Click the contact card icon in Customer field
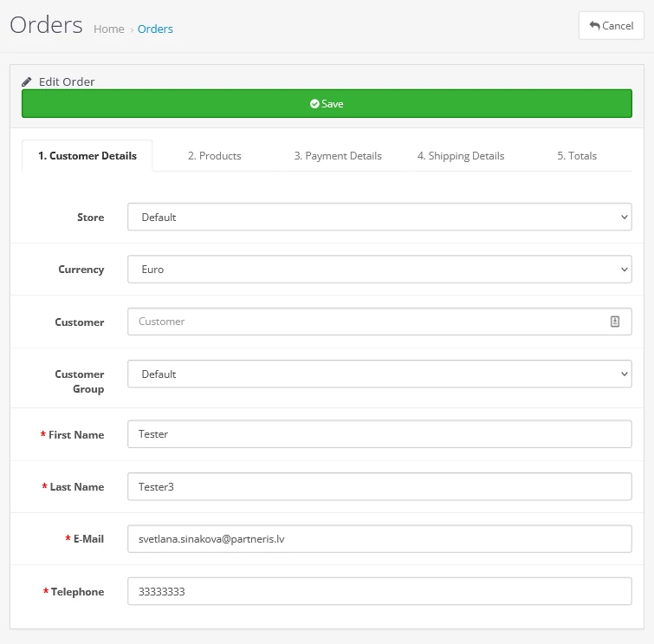This screenshot has height=644, width=654. pyautogui.click(x=615, y=322)
